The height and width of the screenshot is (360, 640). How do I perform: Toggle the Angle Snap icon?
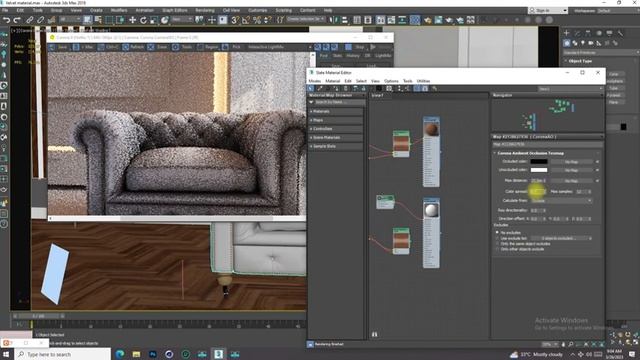(x=246, y=20)
